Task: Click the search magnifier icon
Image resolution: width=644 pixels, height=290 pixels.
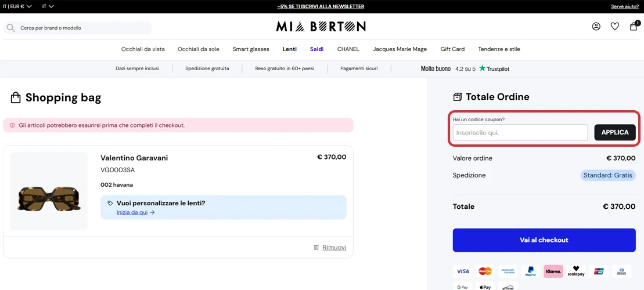Action: click(10, 28)
